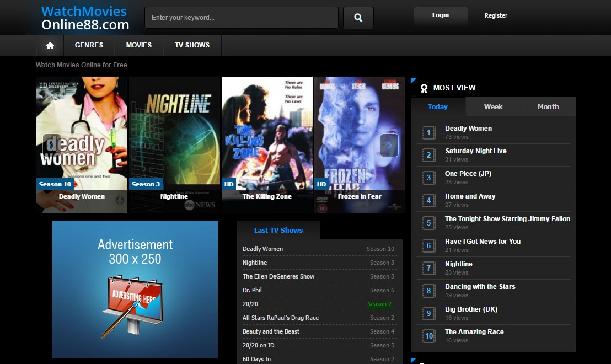Open The Ellen DeGeneres Show entry

pos(278,276)
